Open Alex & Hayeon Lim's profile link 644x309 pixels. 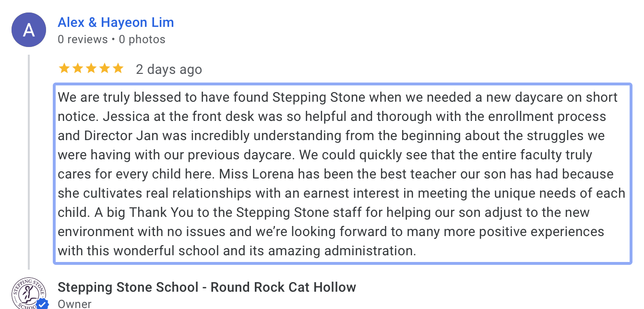[116, 23]
